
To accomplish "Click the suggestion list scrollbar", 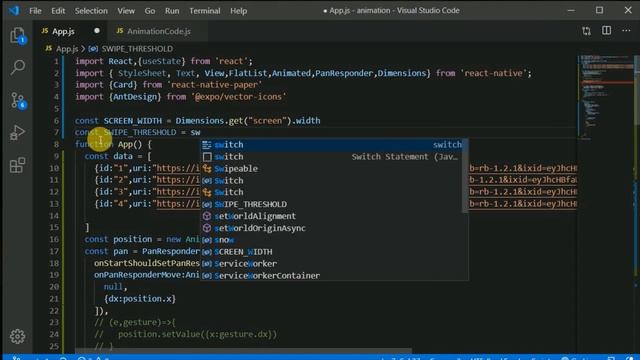I will pyautogui.click(x=465, y=176).
